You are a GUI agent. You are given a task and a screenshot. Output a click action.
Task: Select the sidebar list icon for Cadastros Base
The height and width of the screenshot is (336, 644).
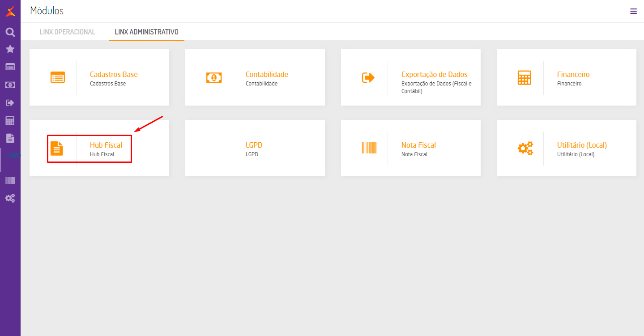(10, 67)
